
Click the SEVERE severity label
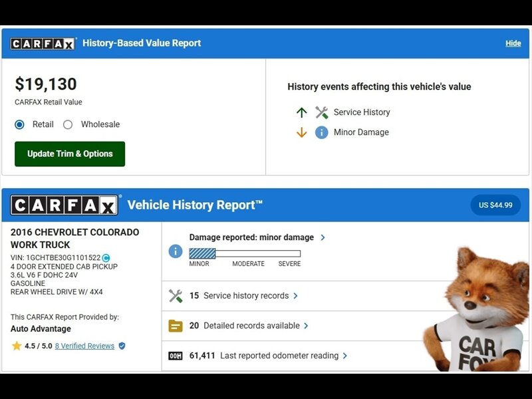click(x=289, y=263)
